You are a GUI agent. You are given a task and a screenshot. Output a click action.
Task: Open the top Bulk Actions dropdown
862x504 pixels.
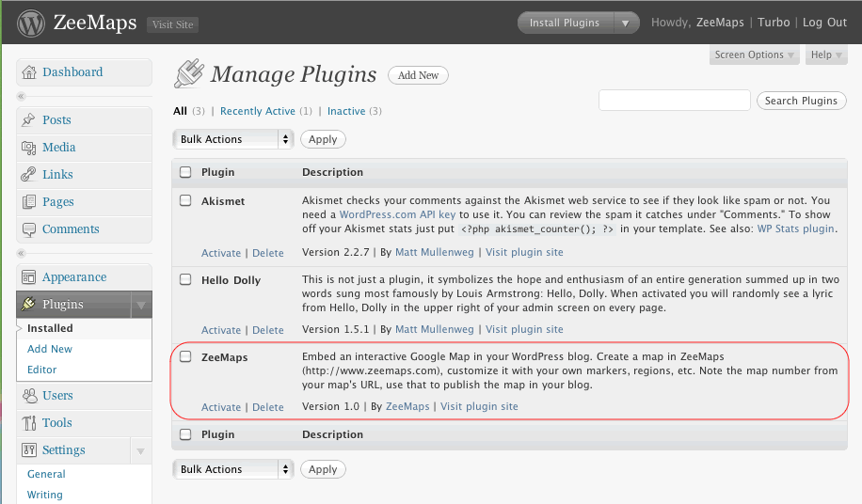[233, 139]
